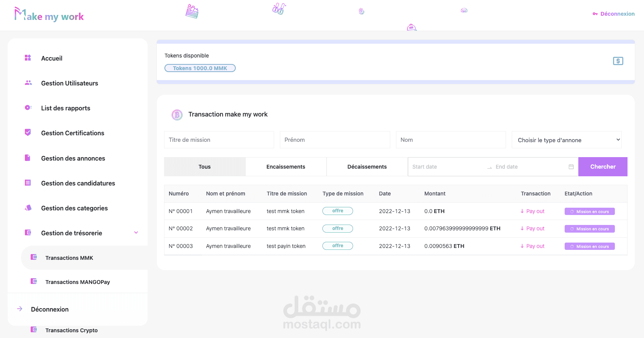Select the Tous tab
Screen dimensions: 644x338
pos(205,167)
